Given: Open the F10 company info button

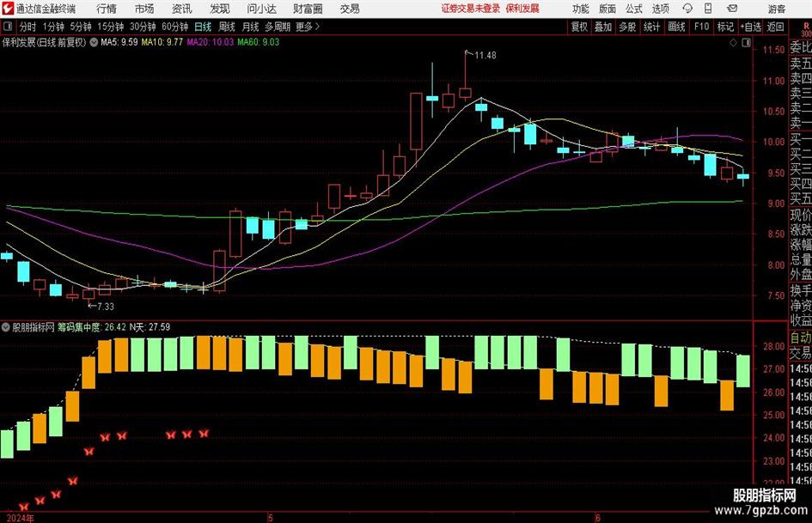Looking at the screenshot, I should 701,27.
